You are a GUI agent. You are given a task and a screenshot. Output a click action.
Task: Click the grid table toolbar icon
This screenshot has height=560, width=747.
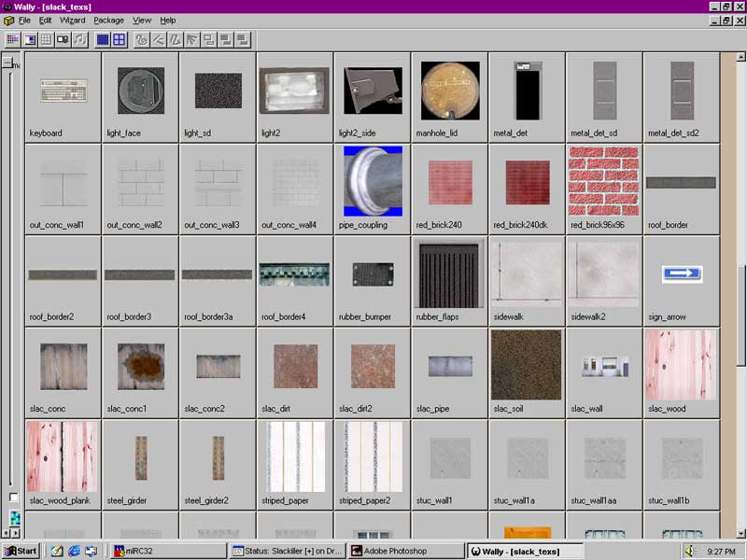47,39
